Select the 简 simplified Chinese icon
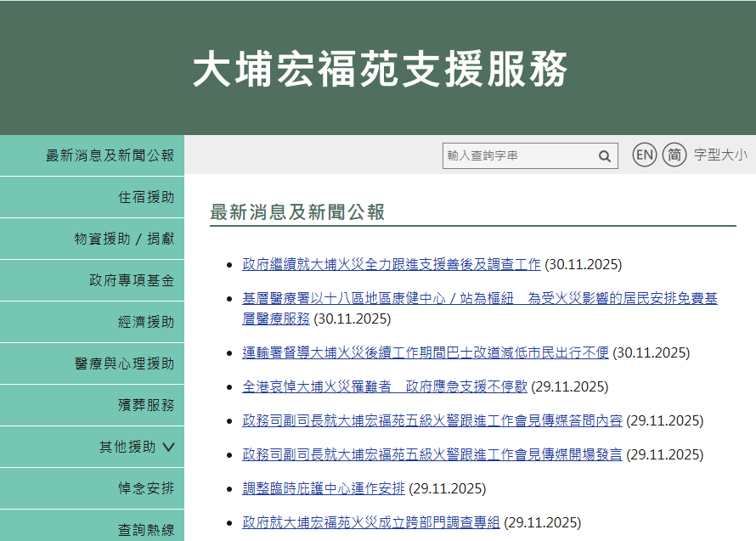756x541 pixels. click(674, 155)
